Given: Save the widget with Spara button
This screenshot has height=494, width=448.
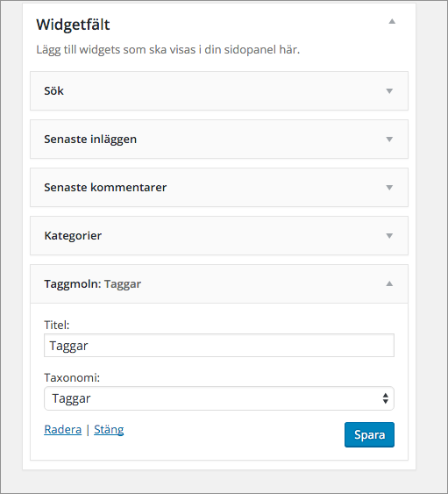Looking at the screenshot, I should point(369,434).
